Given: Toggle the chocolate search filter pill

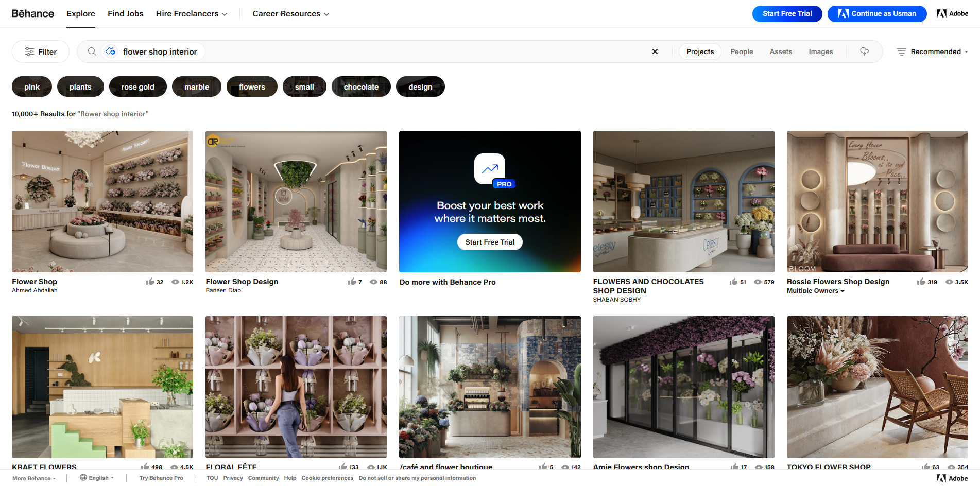Looking at the screenshot, I should point(361,86).
